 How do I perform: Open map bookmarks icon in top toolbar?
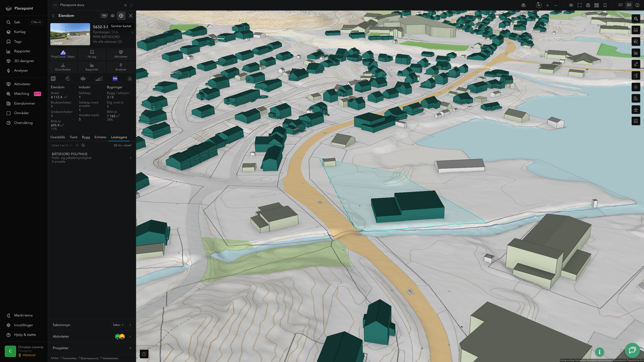coord(605,5)
